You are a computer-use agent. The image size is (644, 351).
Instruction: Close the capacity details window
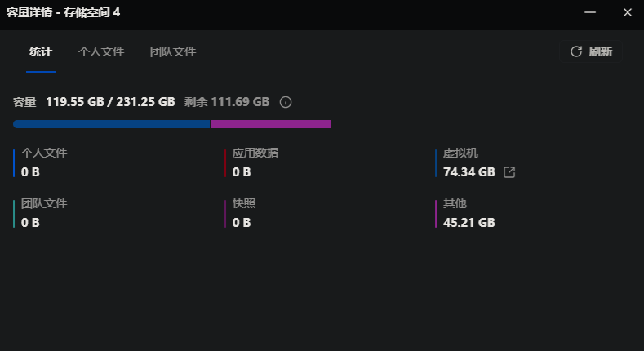tap(627, 12)
